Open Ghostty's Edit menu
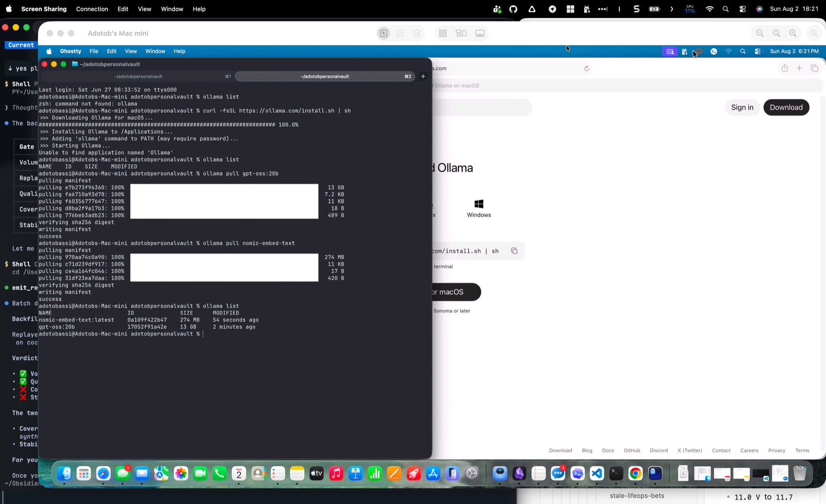 tap(112, 51)
